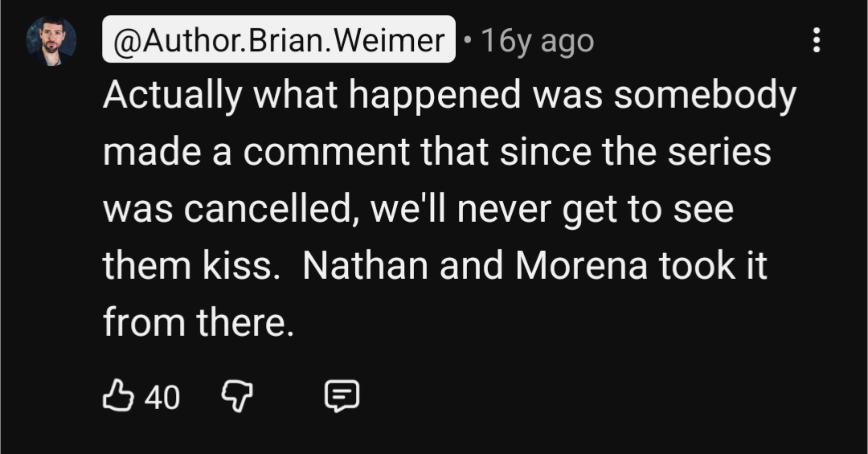Tap the like count number 40
This screenshot has height=454, width=868.
click(162, 396)
